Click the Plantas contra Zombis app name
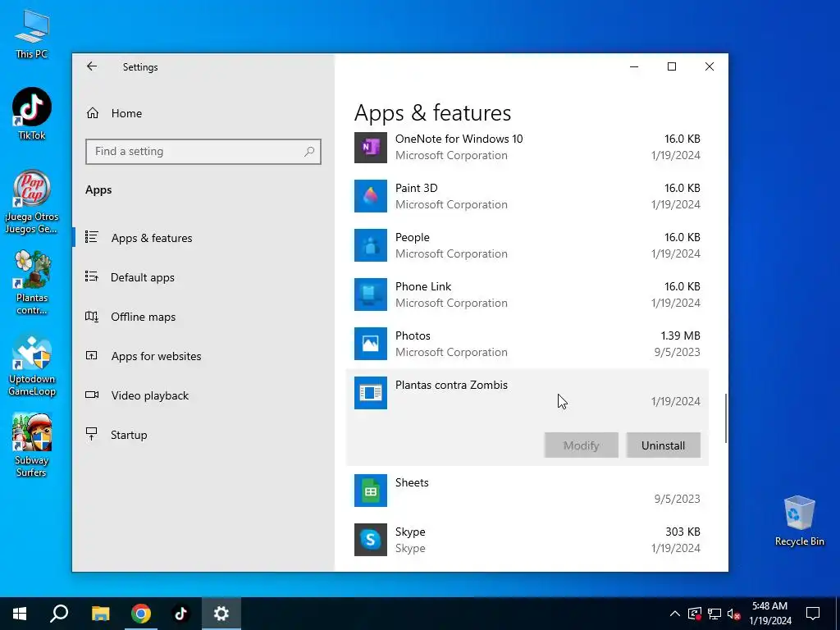840x630 pixels. [452, 386]
